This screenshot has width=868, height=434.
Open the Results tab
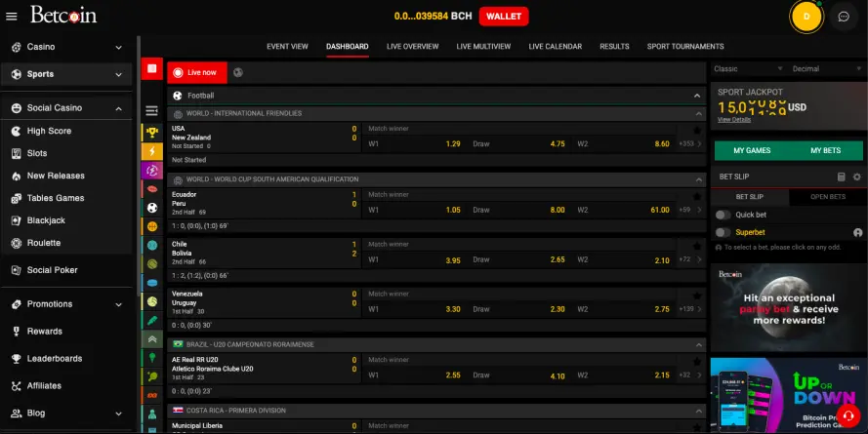(614, 47)
